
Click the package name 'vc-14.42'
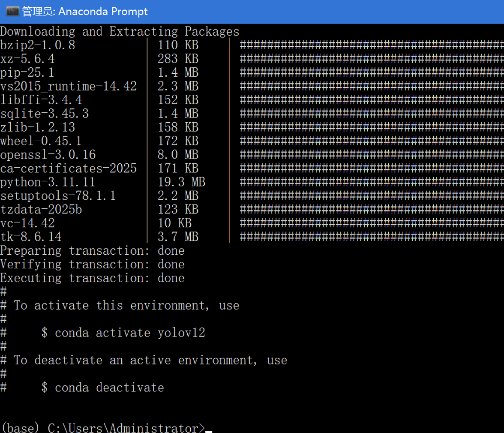point(27,223)
